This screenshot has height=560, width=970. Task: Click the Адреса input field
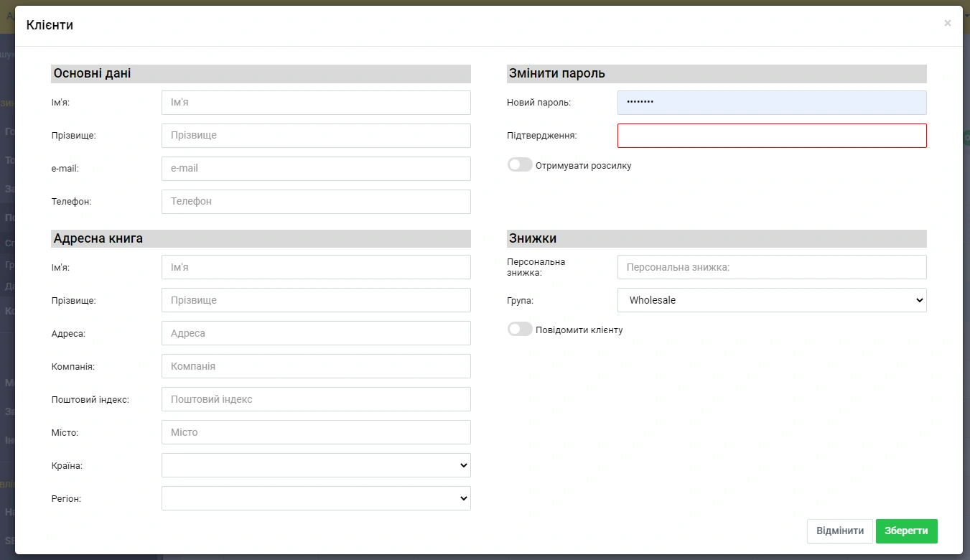pyautogui.click(x=316, y=333)
